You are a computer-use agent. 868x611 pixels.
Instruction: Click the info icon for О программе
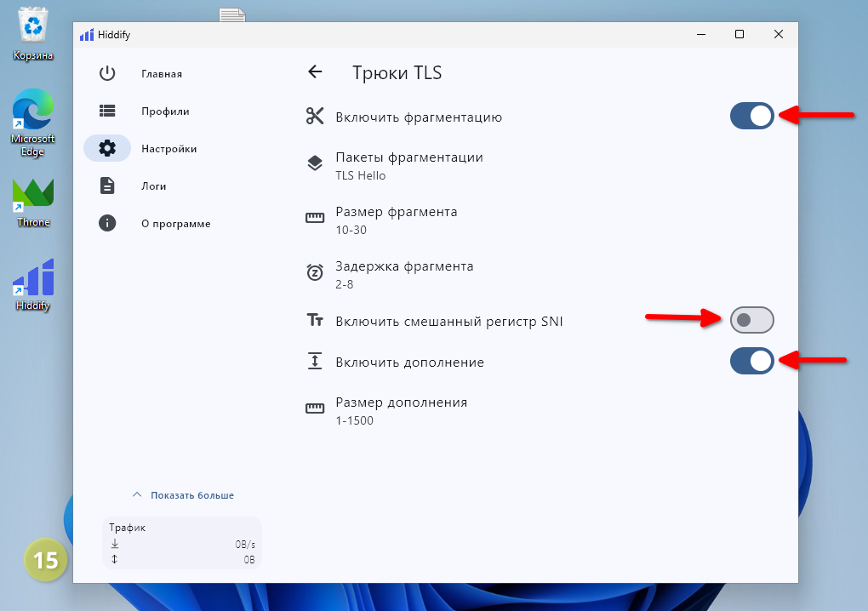tap(107, 223)
